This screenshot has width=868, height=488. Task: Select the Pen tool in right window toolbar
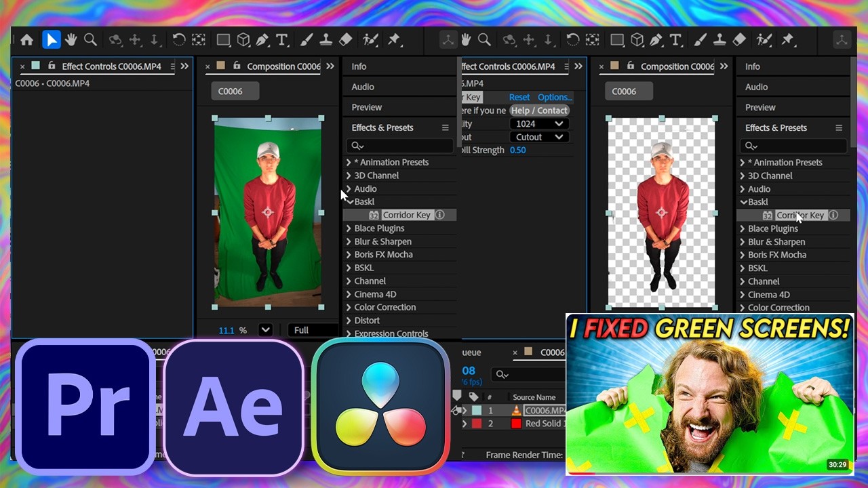pos(656,40)
